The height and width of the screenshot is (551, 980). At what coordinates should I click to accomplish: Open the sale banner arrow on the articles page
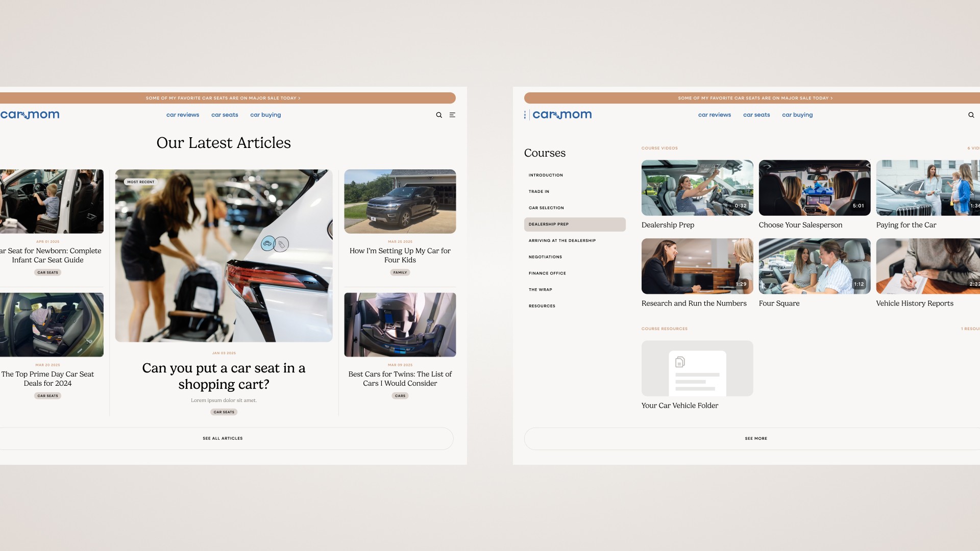pos(299,98)
